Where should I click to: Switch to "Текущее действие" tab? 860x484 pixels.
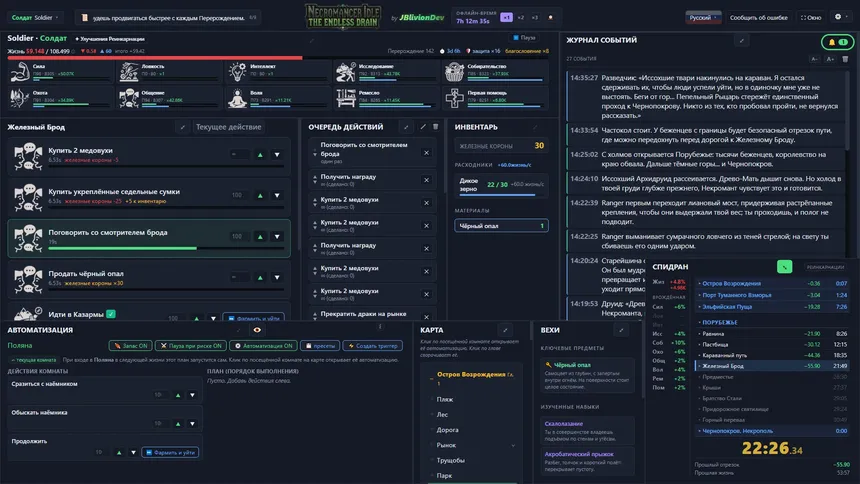pos(228,127)
